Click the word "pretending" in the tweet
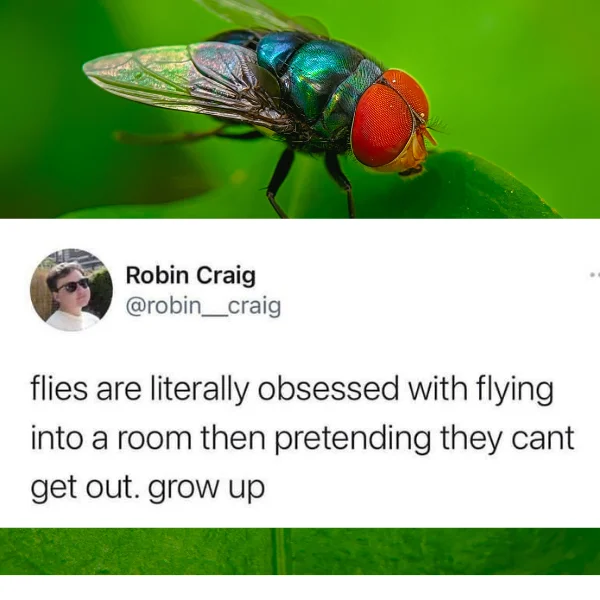The width and height of the screenshot is (600, 600). click(352, 438)
